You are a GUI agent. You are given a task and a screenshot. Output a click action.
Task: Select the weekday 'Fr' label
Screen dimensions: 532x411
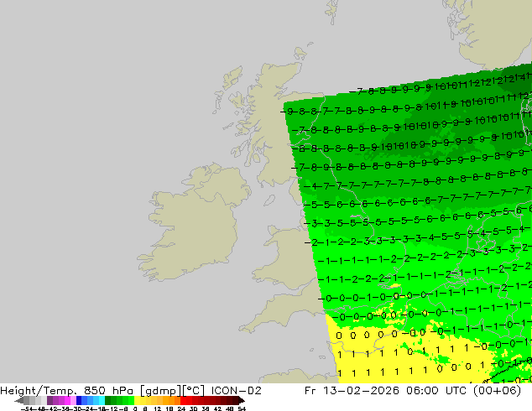point(310,391)
